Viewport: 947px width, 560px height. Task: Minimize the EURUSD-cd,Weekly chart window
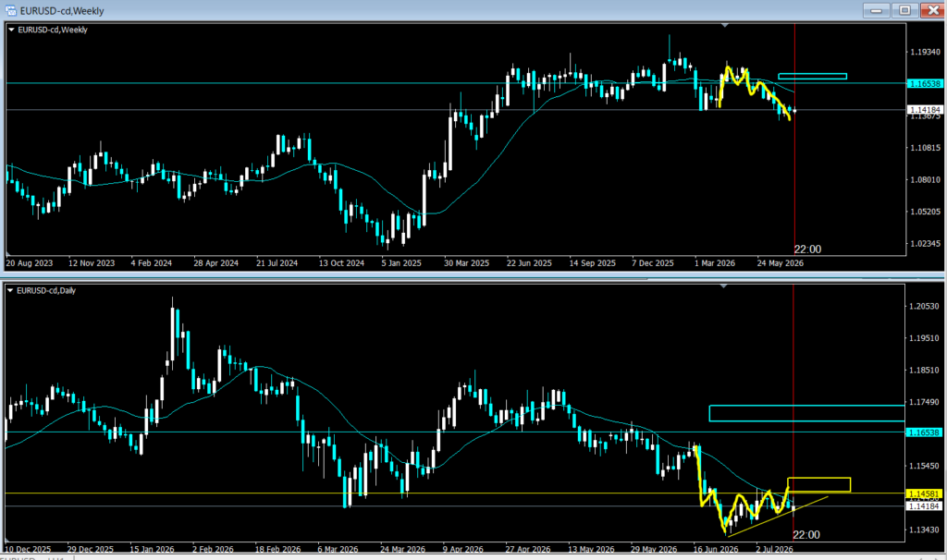877,10
